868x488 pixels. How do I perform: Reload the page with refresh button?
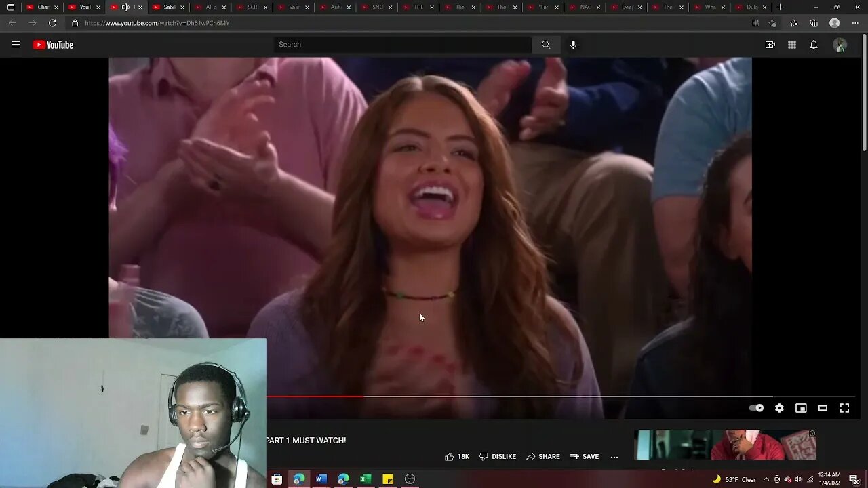[52, 23]
